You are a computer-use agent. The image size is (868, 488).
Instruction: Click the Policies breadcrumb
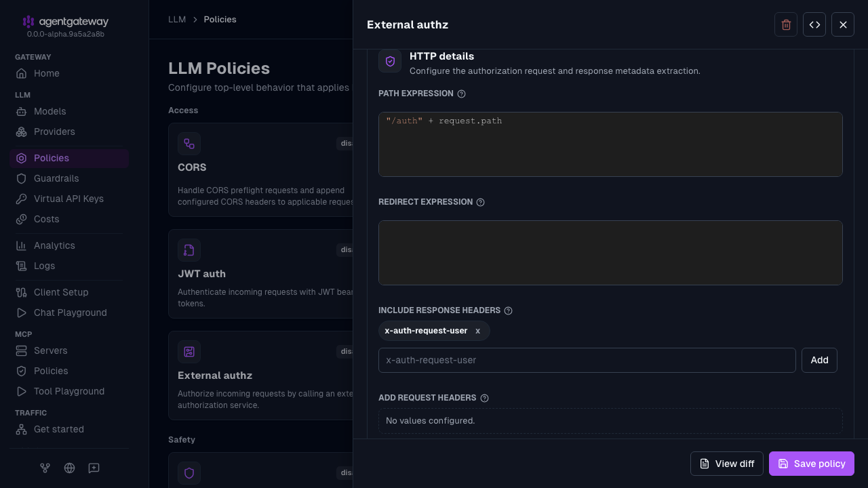coord(220,20)
